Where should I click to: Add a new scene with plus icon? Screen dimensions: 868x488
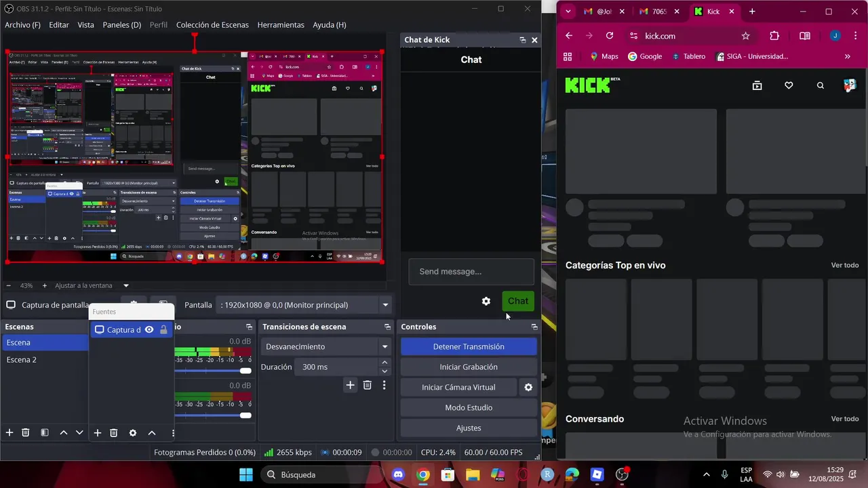coord(9,432)
